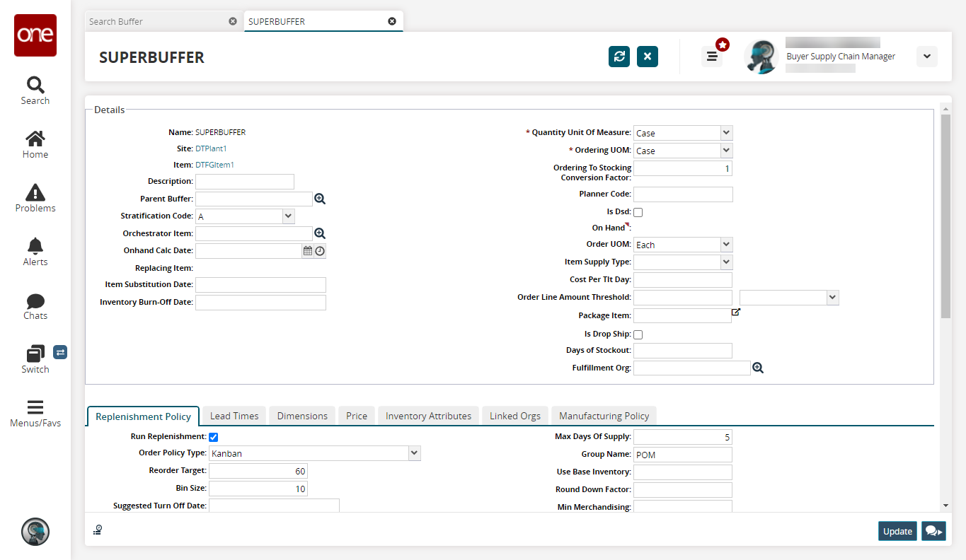
Task: Expand the Stratification Code dropdown
Action: [288, 216]
